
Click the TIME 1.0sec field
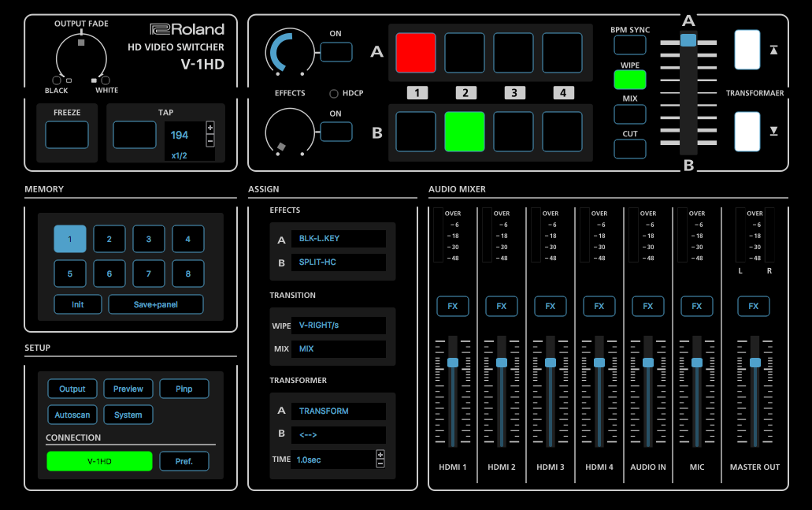tap(334, 460)
